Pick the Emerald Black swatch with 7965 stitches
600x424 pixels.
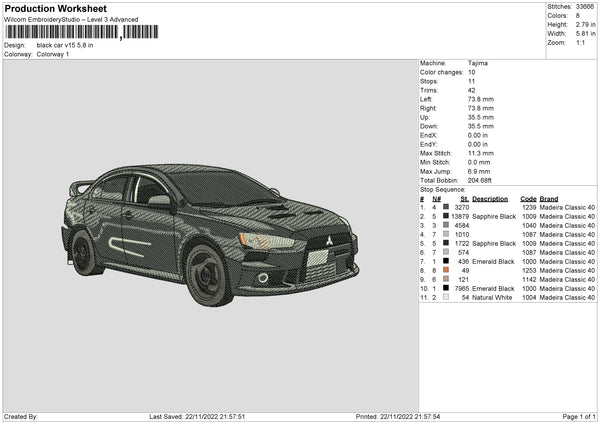tap(445, 288)
